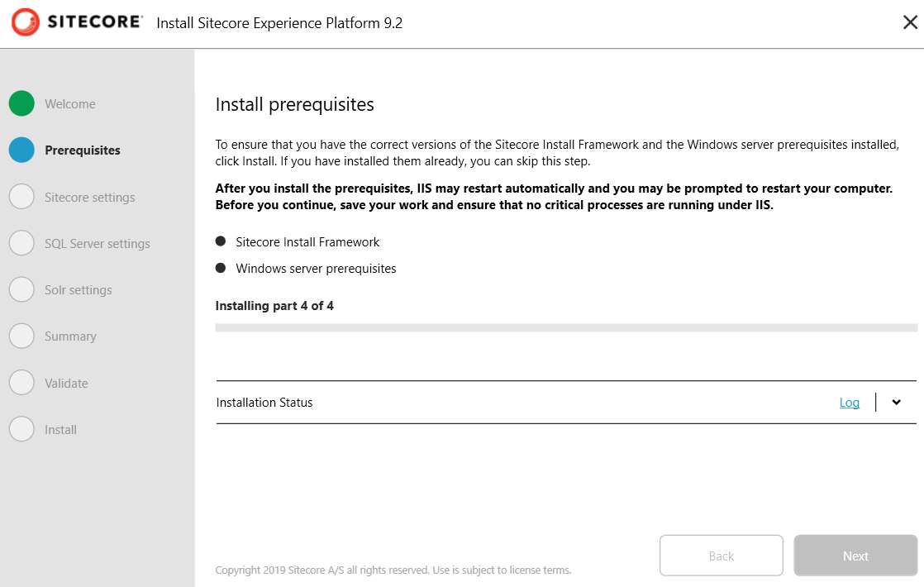Image resolution: width=924 pixels, height=587 pixels.
Task: Click the Windows server prerequisites bullet
Action: tap(221, 268)
